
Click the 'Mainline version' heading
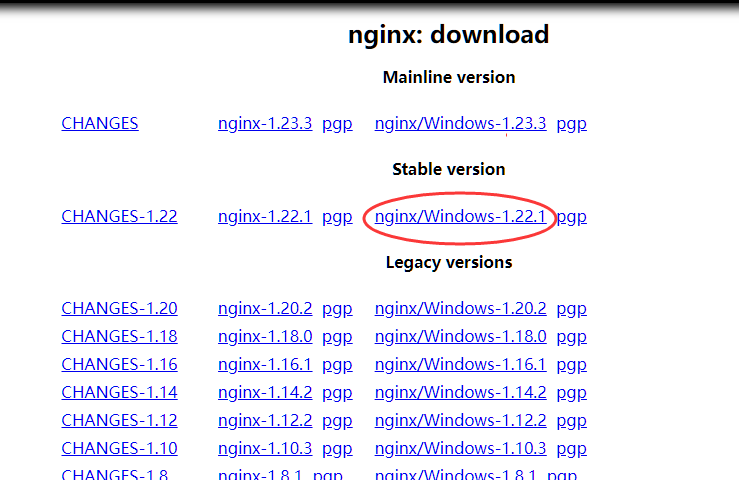pos(449,77)
